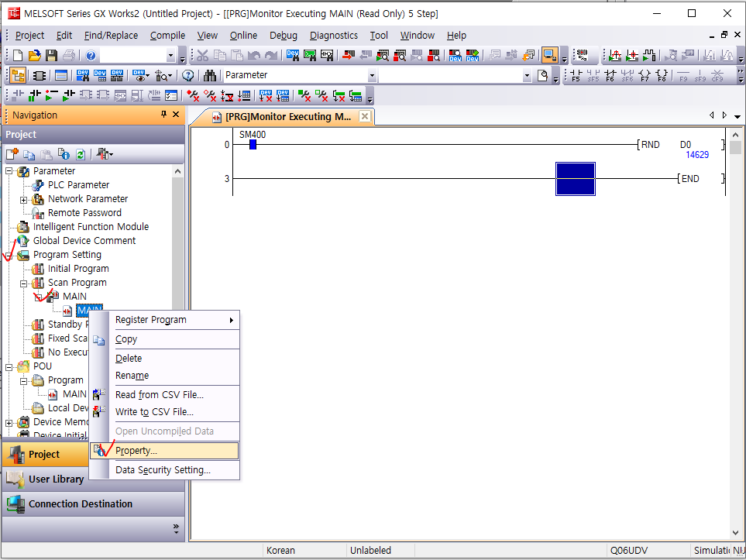This screenshot has width=746, height=560.
Task: Click the simulation monitor screen icon
Action: click(549, 56)
